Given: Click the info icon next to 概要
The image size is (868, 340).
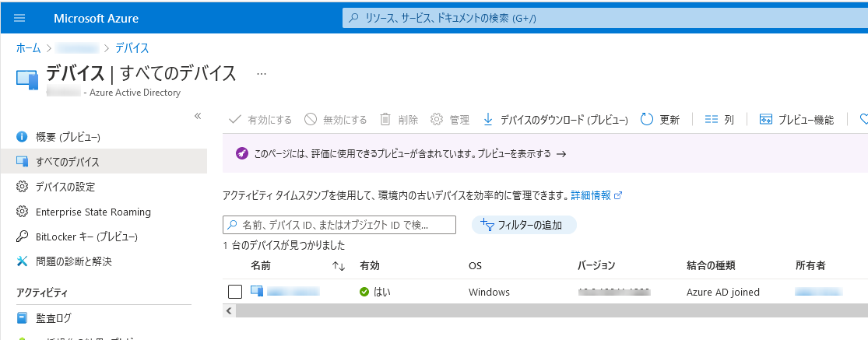Looking at the screenshot, I should (x=22, y=137).
